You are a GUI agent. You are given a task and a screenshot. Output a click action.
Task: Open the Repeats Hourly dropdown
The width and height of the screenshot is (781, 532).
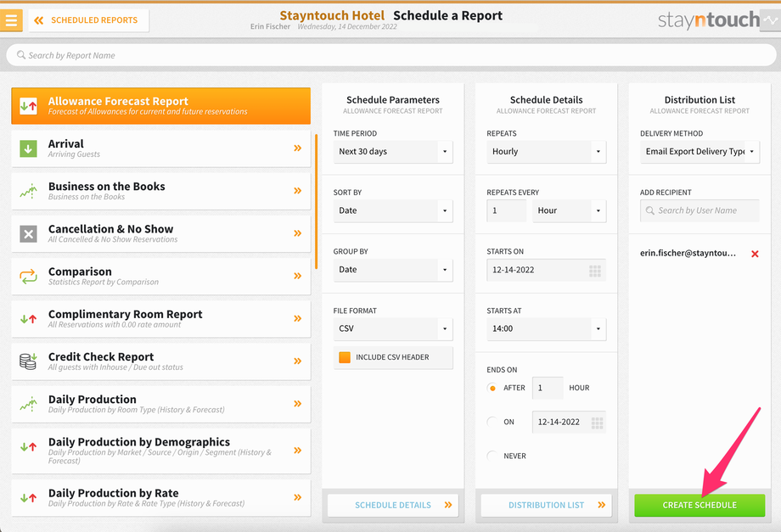coord(547,152)
